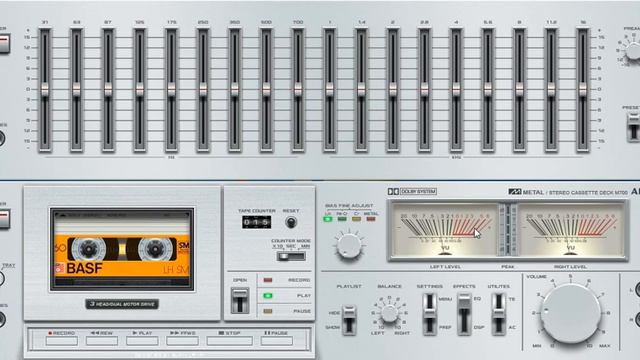
Task: Stop playback with the STOP button
Action: (229, 340)
